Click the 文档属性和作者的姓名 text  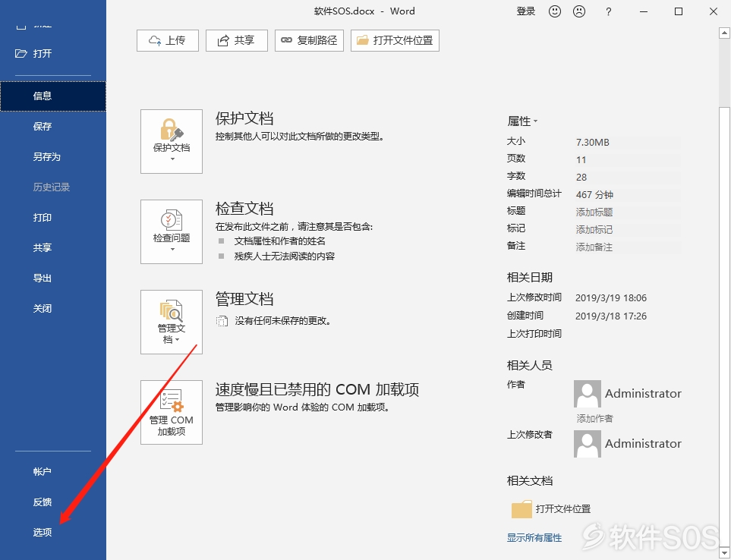coord(279,241)
